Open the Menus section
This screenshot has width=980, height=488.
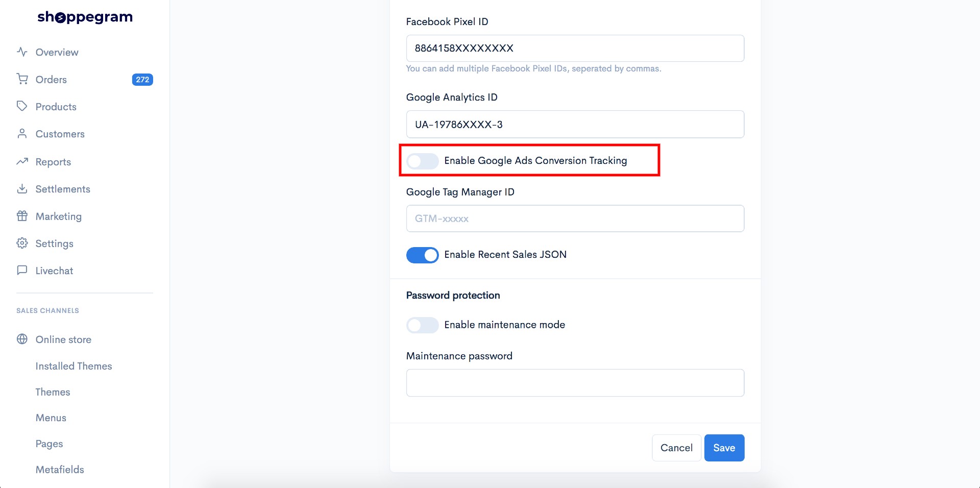[51, 418]
